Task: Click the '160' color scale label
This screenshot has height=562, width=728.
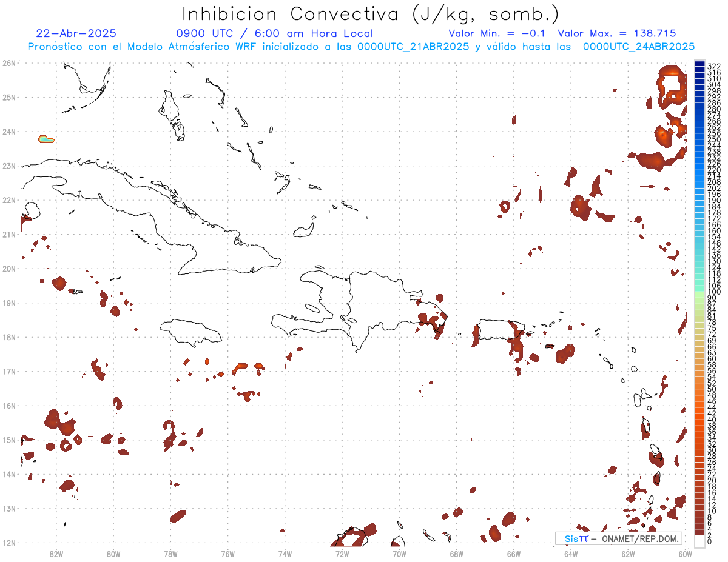Action: [714, 231]
